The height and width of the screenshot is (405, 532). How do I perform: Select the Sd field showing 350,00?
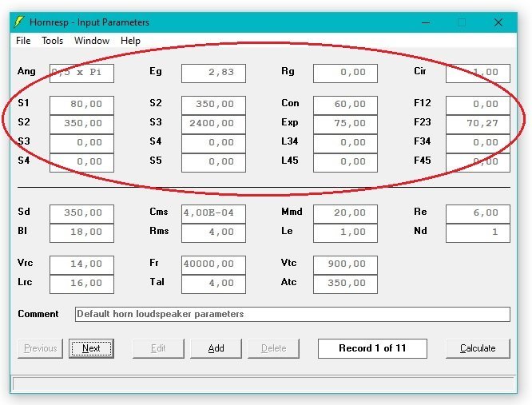click(81, 214)
